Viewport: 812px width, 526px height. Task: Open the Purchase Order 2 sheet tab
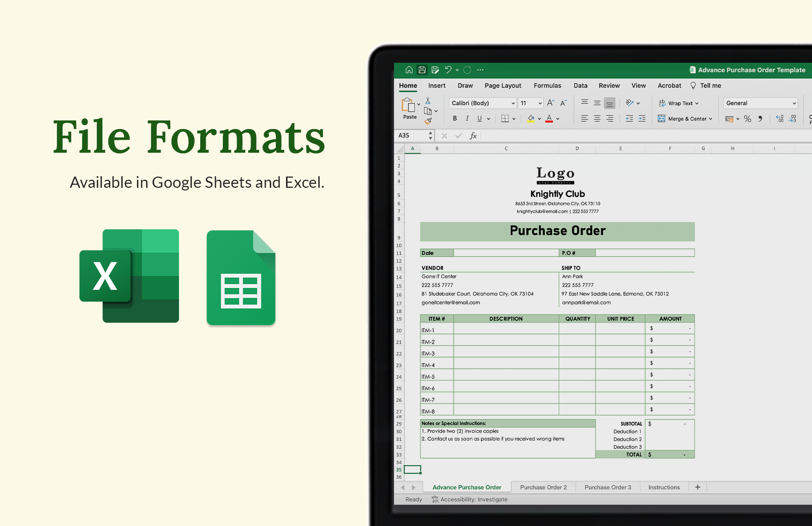pyautogui.click(x=544, y=487)
